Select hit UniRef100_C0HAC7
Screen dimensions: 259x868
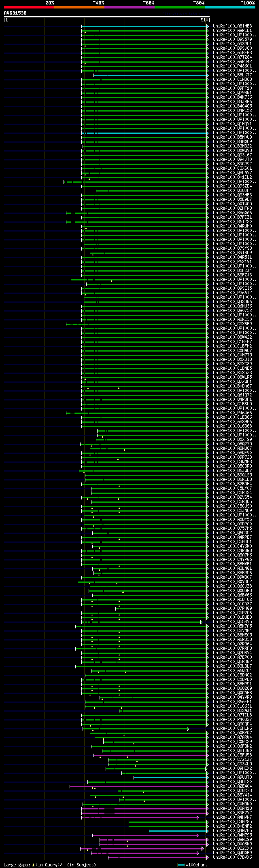point(232,351)
